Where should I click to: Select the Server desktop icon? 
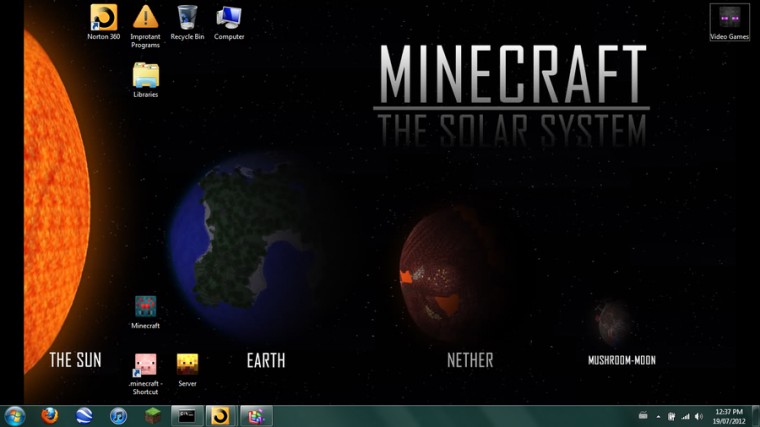(187, 370)
